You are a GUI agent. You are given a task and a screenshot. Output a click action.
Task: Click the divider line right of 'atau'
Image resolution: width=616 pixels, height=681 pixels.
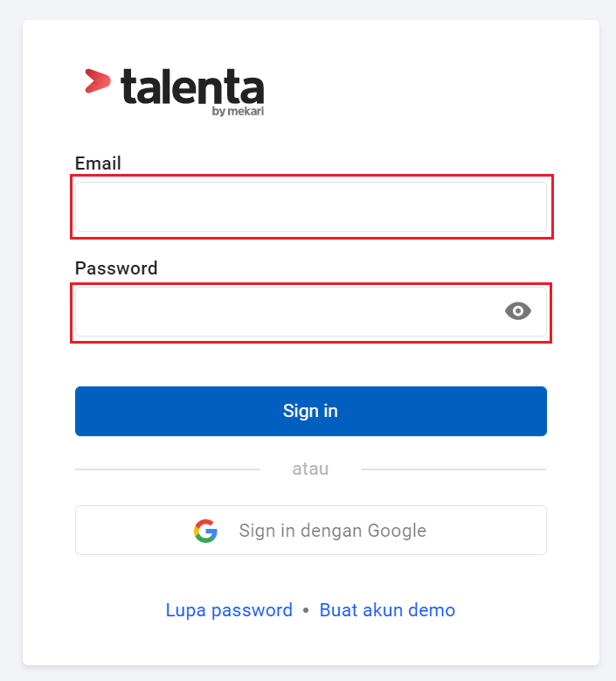click(453, 469)
